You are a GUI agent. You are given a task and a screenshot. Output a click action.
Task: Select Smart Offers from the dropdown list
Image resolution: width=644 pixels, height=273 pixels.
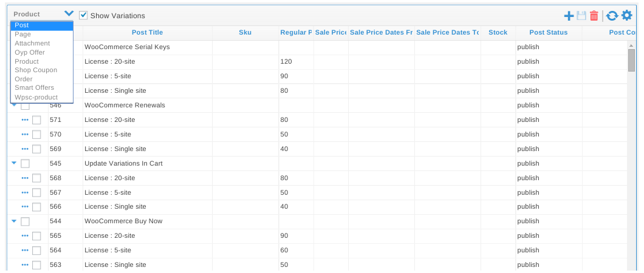tap(42, 88)
